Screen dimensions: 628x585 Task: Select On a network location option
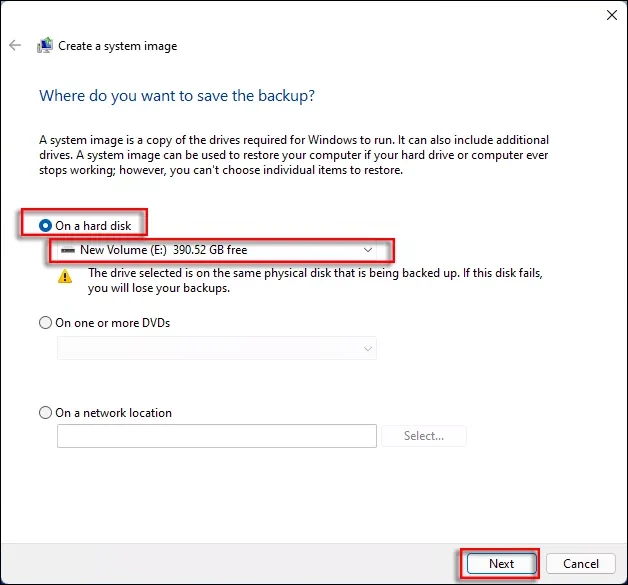[x=46, y=413]
